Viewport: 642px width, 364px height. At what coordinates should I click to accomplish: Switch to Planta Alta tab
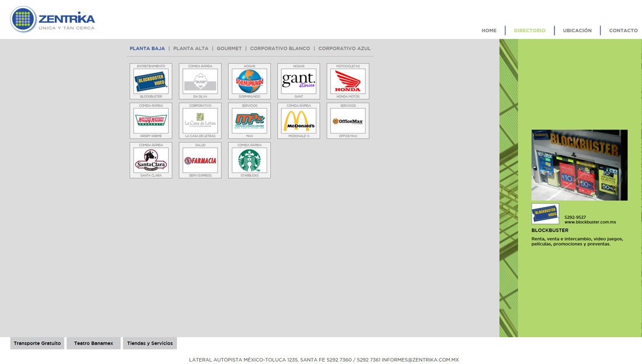point(191,48)
